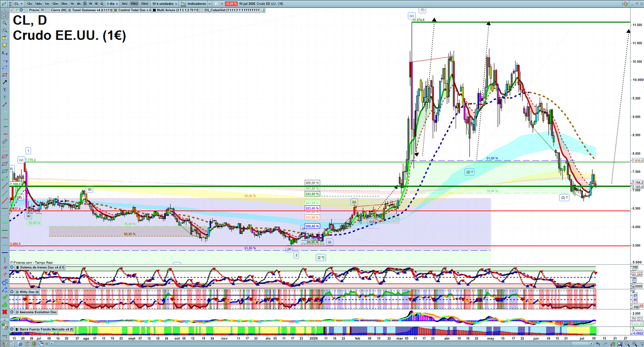Open chart settings wrench icon
The image size is (644, 347).
coord(613,344)
